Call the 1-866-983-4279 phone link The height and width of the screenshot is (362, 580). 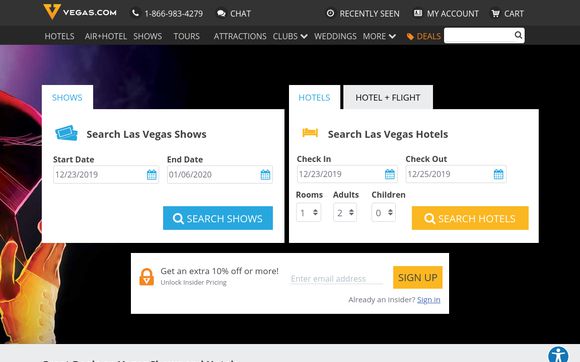pos(173,14)
